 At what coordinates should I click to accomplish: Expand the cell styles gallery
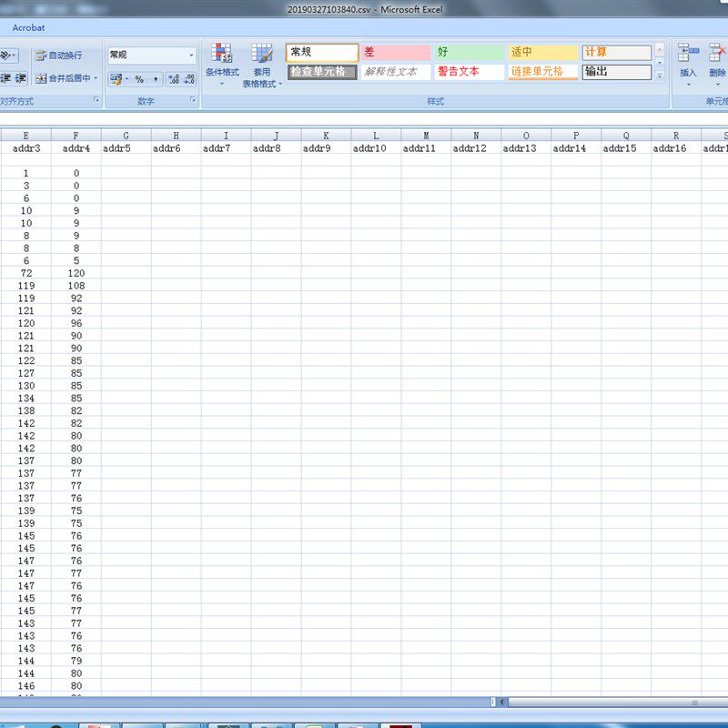pyautogui.click(x=660, y=76)
